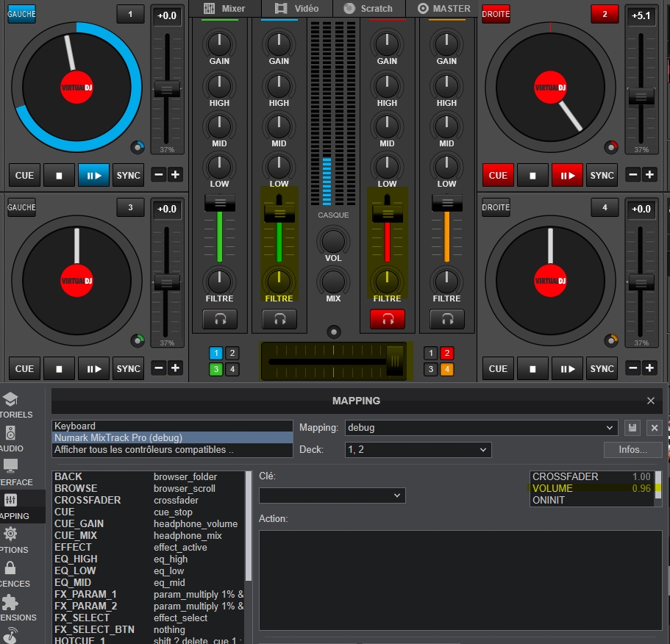Click the stop button on deck 2
The image size is (670, 644).
click(532, 175)
